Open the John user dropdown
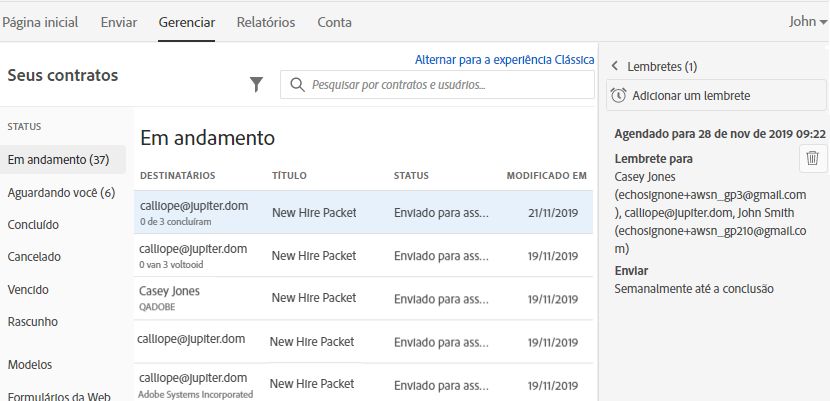This screenshot has height=401, width=830. [x=808, y=22]
